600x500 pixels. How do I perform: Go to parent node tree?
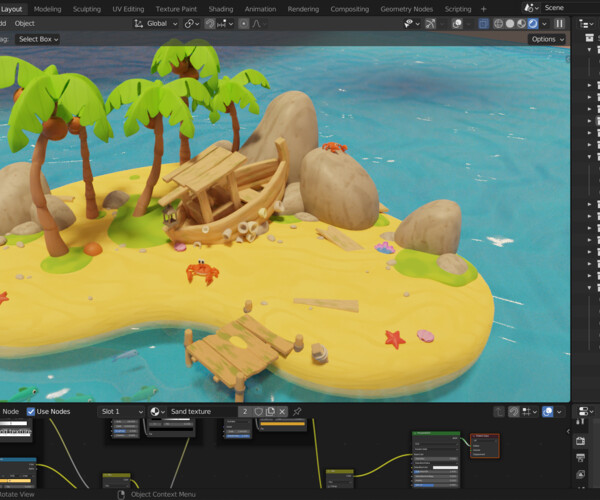pyautogui.click(x=499, y=412)
